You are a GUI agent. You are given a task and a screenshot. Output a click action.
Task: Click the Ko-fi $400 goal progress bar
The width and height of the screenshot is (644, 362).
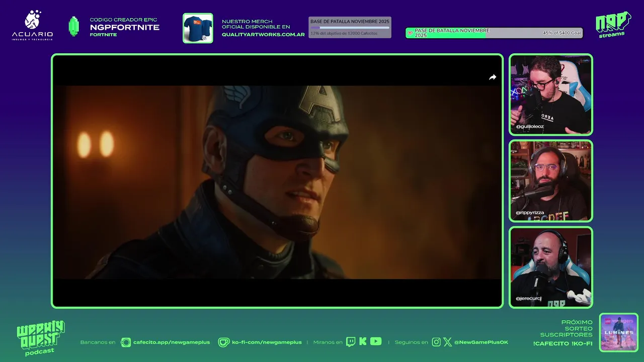click(x=494, y=33)
